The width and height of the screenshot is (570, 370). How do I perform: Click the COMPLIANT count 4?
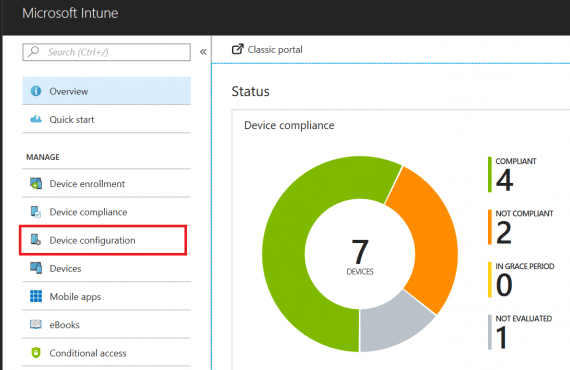(x=505, y=180)
